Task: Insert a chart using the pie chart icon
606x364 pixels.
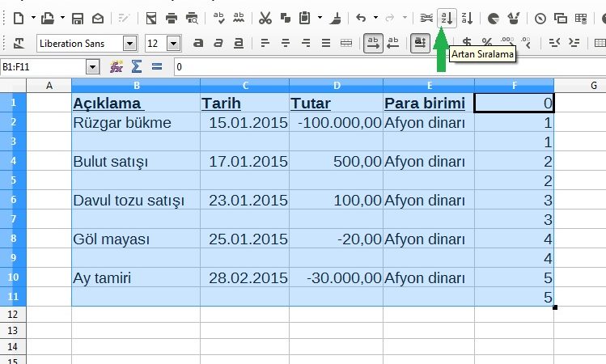Action: click(493, 18)
